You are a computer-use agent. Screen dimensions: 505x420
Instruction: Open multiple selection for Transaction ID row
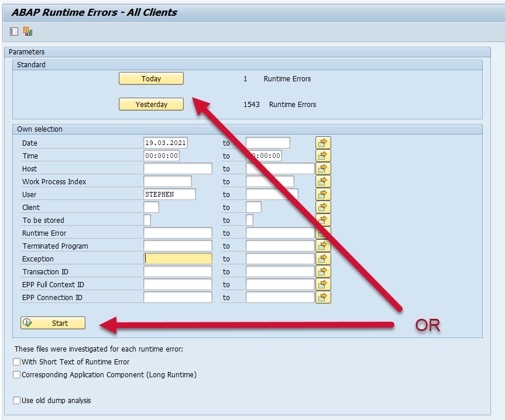323,271
